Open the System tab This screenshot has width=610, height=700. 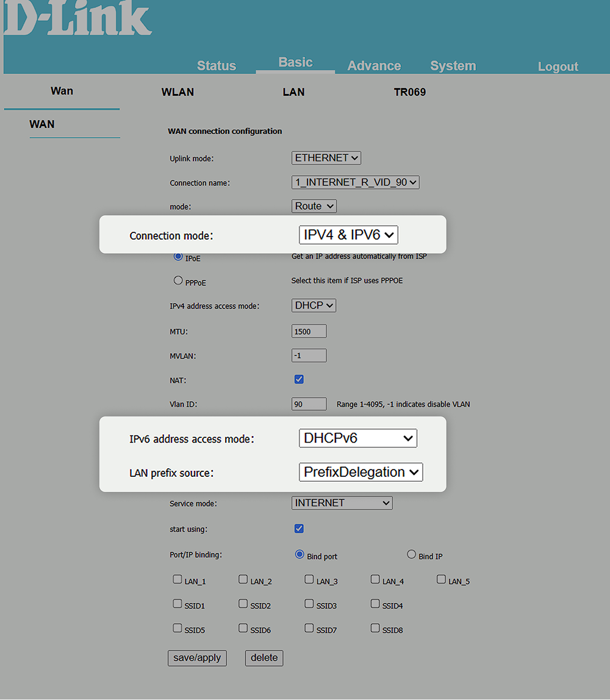tap(453, 66)
